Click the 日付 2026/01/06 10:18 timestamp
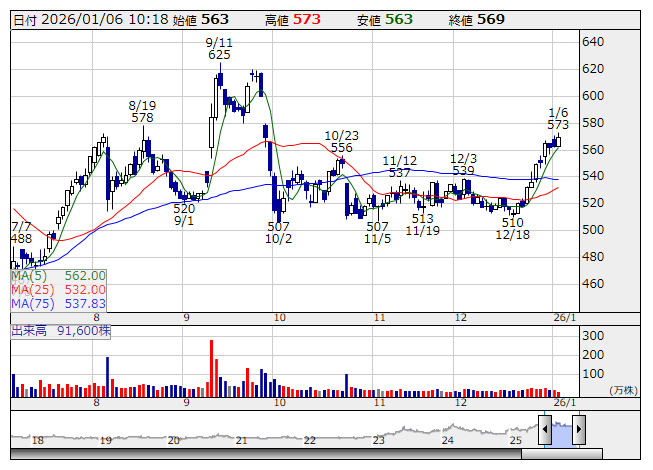This screenshot has height=470, width=653. (91, 20)
